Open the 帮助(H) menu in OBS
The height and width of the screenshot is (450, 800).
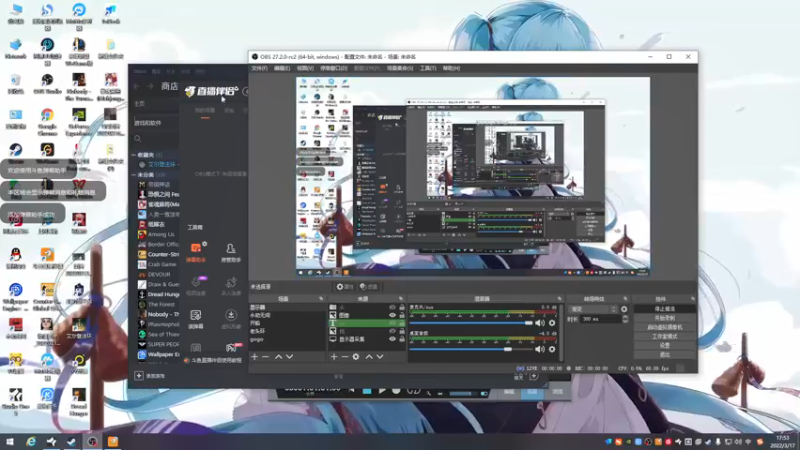451,68
